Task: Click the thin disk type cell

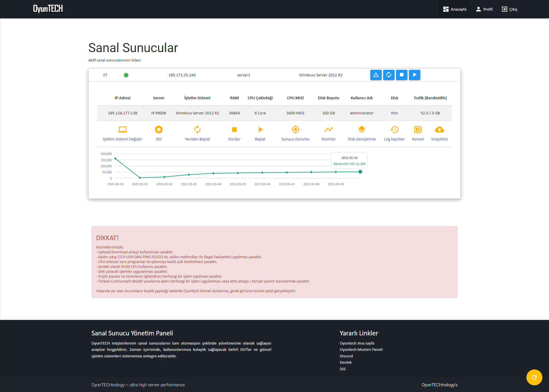Action: [x=395, y=113]
